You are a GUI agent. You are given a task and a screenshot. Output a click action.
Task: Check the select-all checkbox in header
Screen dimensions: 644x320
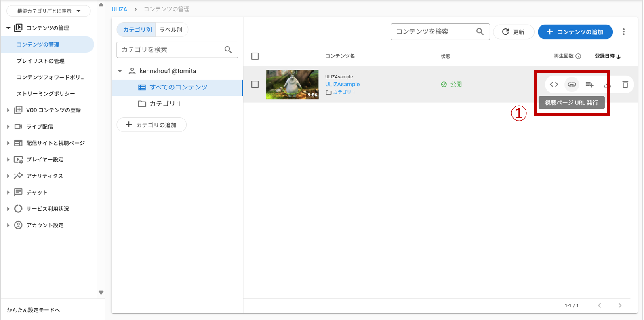(x=255, y=56)
